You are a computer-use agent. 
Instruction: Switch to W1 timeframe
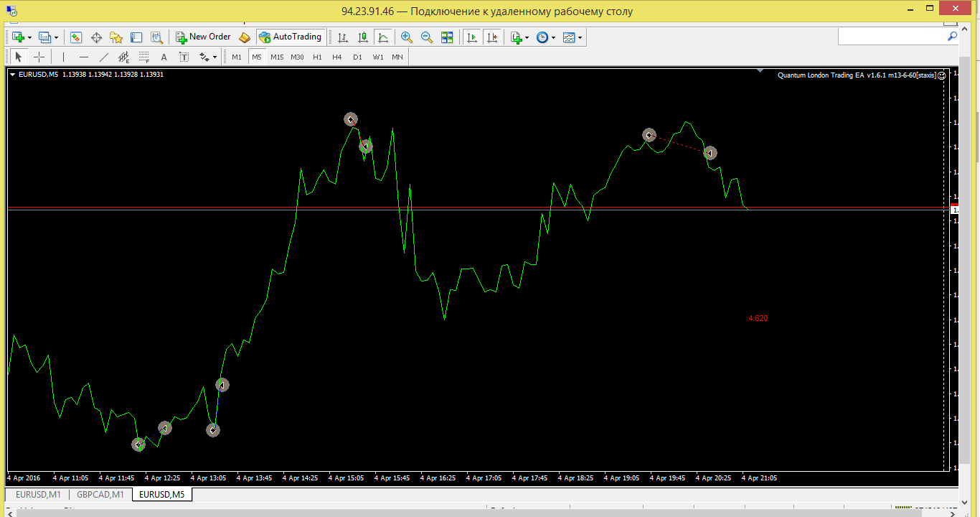377,57
